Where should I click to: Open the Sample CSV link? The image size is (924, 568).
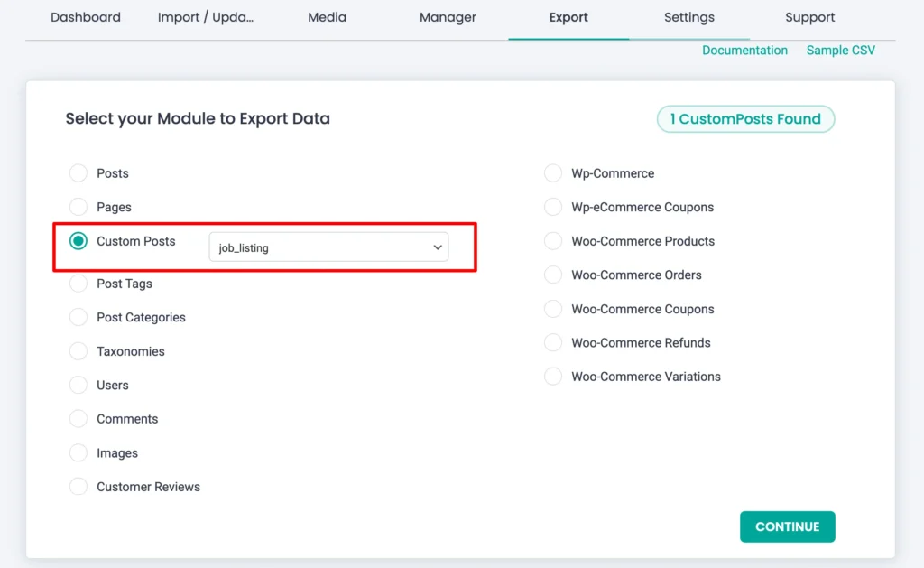point(840,51)
